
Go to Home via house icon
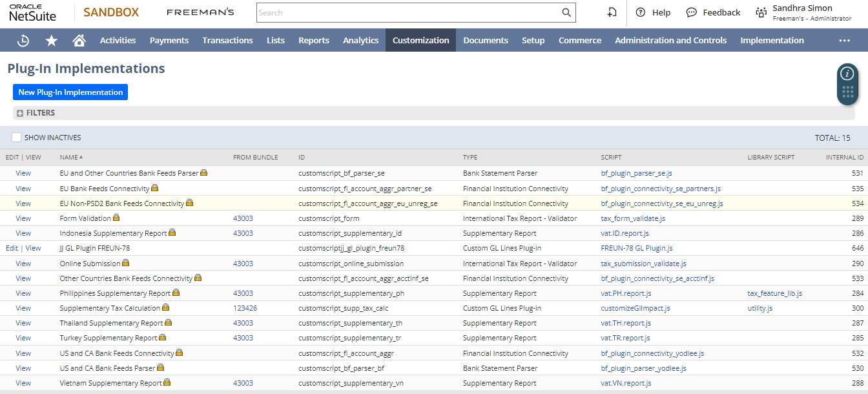pyautogui.click(x=79, y=40)
